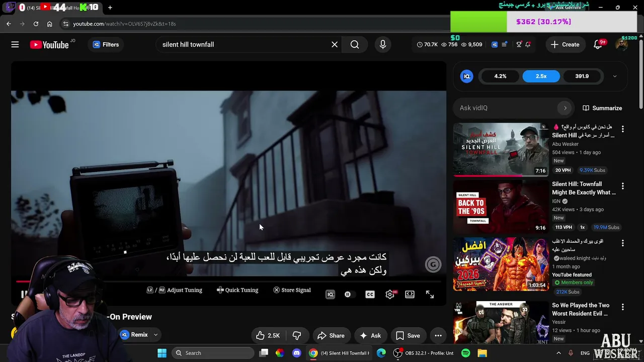This screenshot has height=362, width=644.
Task: Create a new video or post
Action: [x=565, y=45]
